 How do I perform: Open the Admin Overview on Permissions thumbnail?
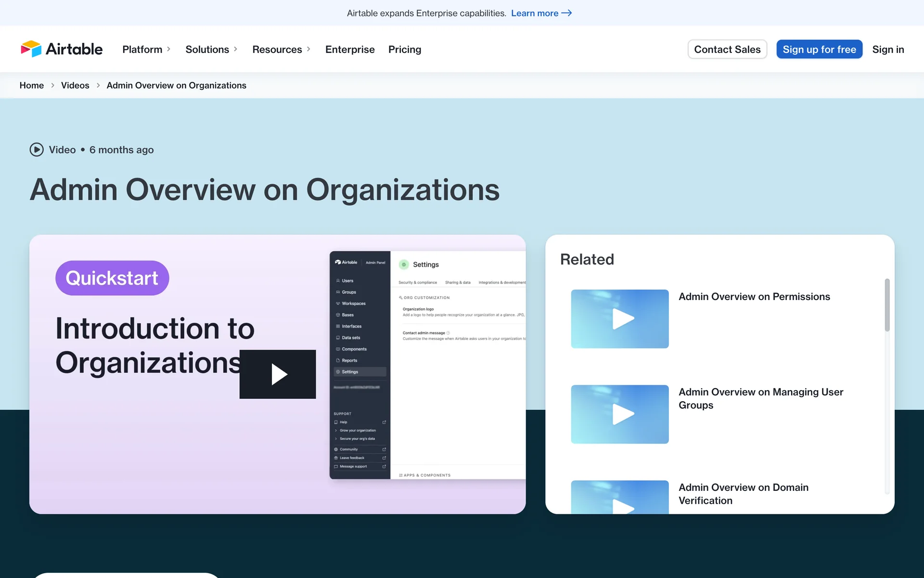click(x=619, y=319)
